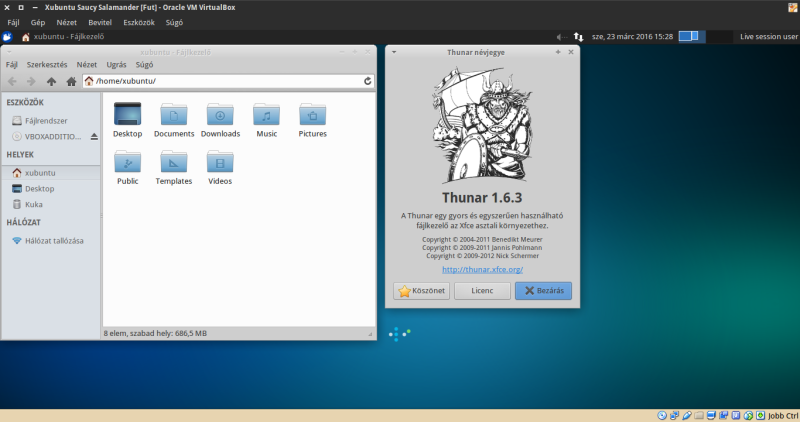800x422 pixels.
Task: Click the VirtualBox display status icon
Action: point(711,415)
